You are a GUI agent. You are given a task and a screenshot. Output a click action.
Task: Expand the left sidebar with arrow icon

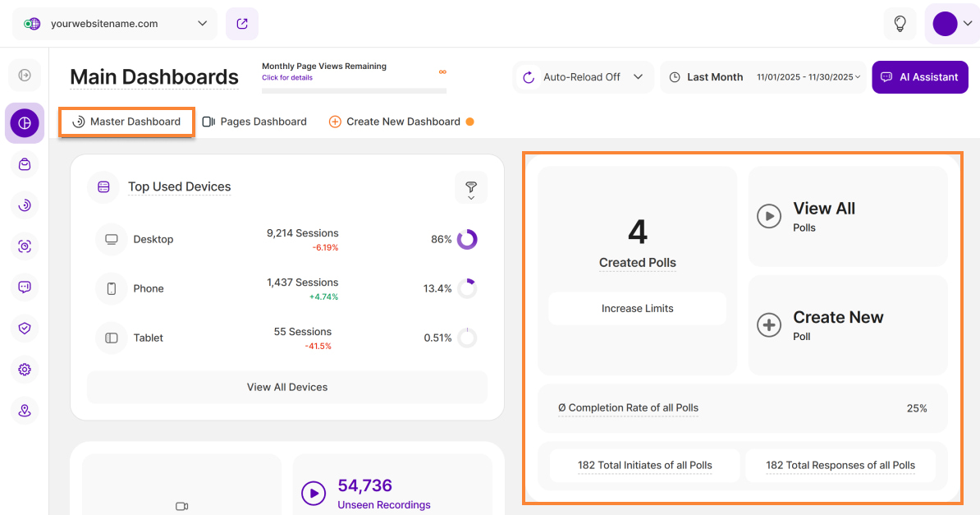(x=25, y=76)
